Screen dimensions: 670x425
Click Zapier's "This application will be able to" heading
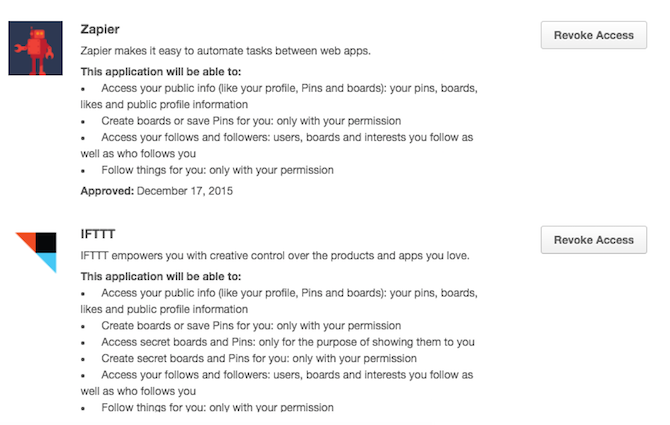click(x=161, y=72)
